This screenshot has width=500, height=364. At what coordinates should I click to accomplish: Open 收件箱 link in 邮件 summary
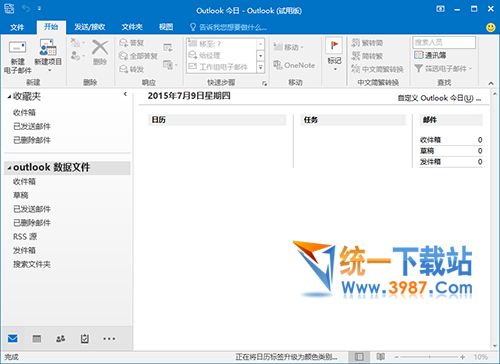pos(430,140)
